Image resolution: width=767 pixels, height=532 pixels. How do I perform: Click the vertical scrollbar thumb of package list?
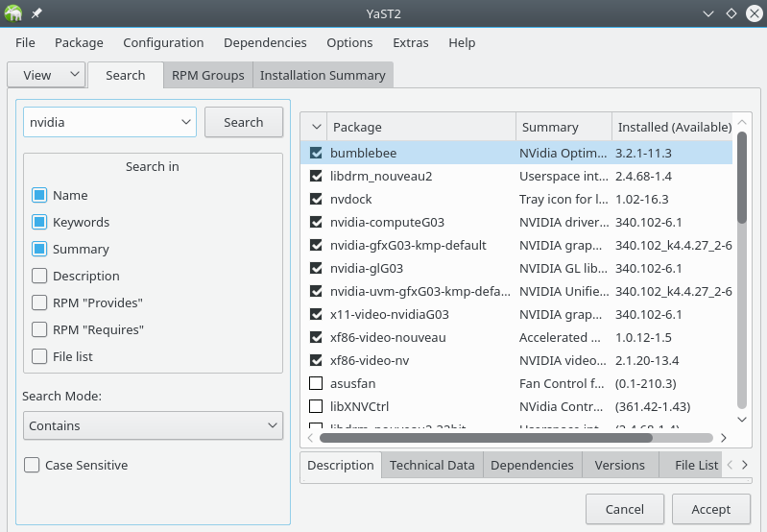pos(742,177)
